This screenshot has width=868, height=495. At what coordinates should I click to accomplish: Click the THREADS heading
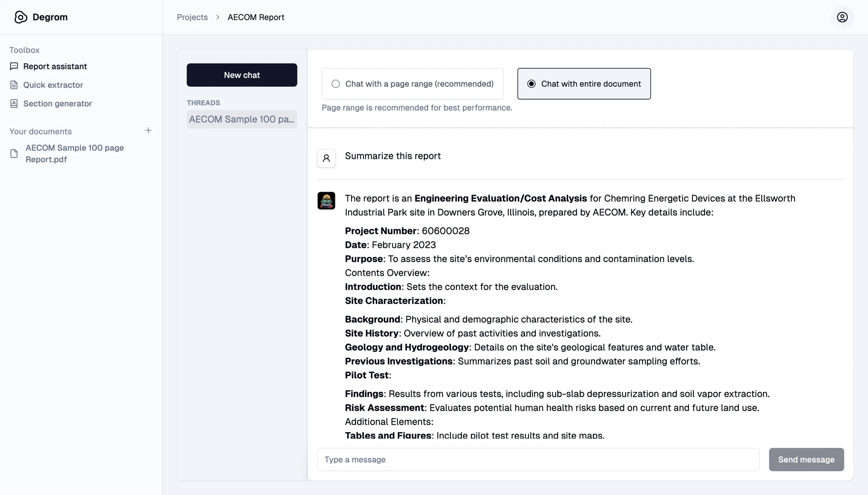pyautogui.click(x=203, y=103)
